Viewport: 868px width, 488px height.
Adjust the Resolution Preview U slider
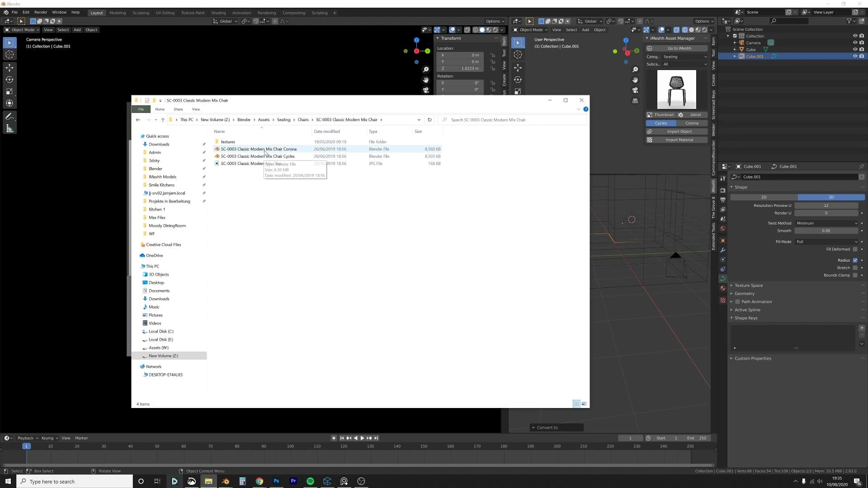tap(826, 206)
